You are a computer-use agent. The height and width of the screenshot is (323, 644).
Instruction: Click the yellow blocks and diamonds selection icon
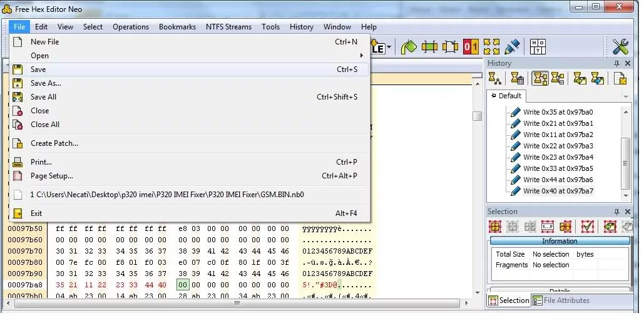(x=565, y=227)
